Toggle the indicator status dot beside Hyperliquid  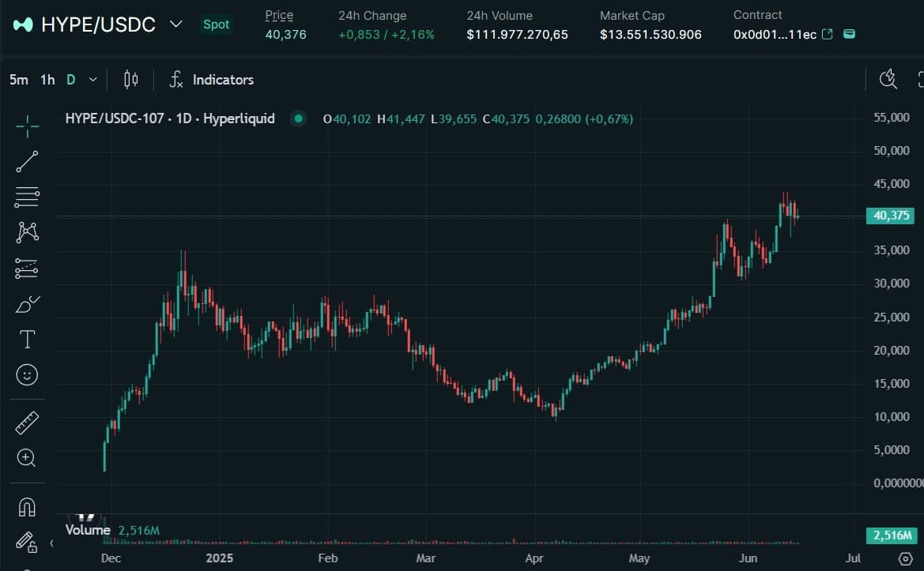pos(298,119)
